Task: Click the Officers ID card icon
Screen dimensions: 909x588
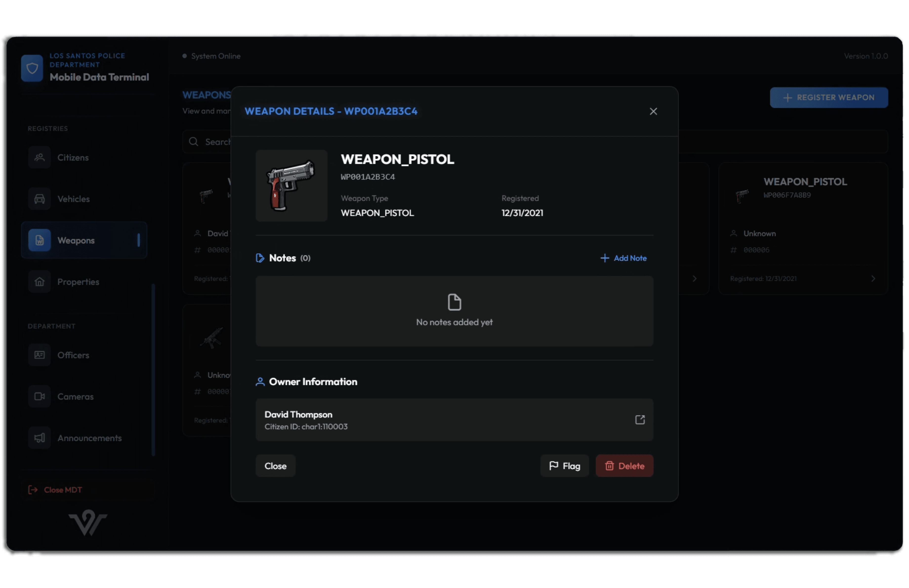Action: 39,355
